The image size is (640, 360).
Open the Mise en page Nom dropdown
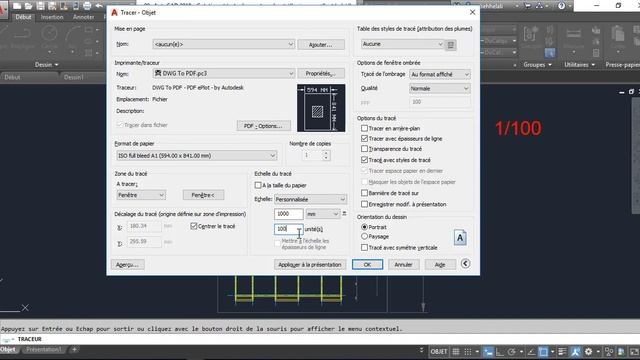pos(223,44)
